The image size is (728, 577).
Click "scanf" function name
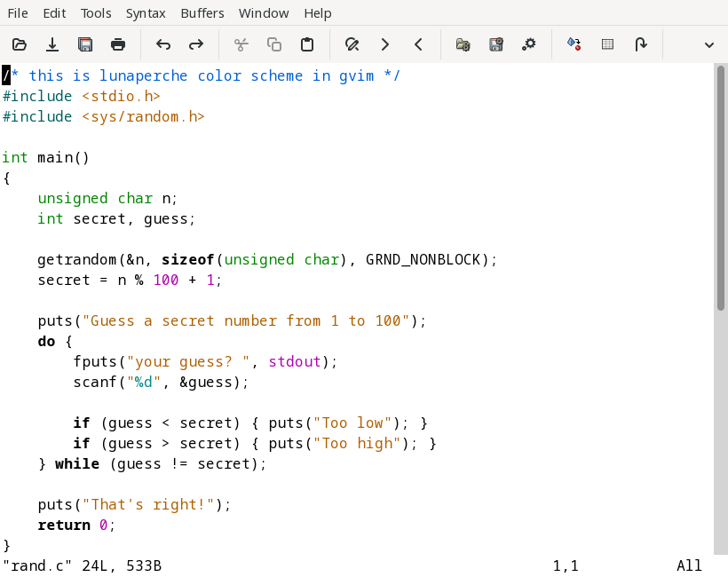[95, 382]
